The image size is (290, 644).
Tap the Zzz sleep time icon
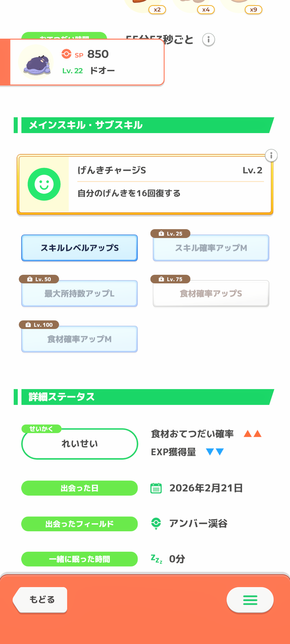click(157, 559)
